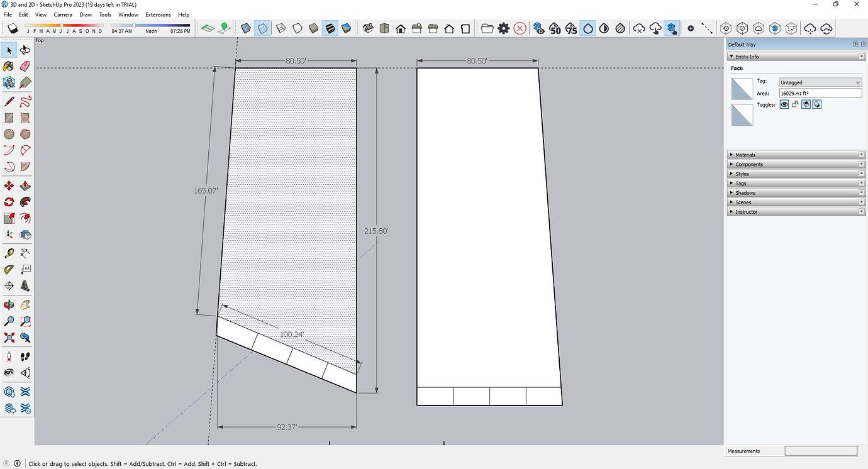
Task: Select the Pan tool
Action: [x=26, y=304]
